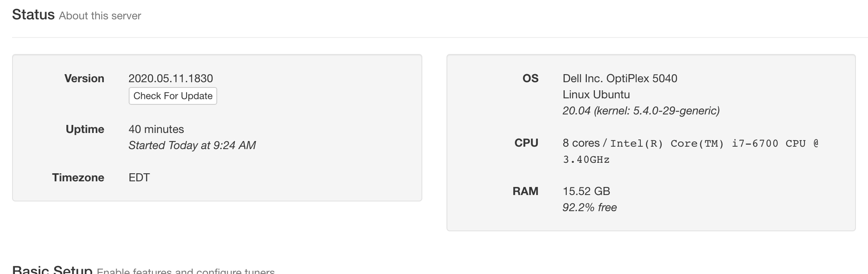Screen dimensions: 868x274
Task: Click the "92.2% free" memory text
Action: [x=589, y=207]
